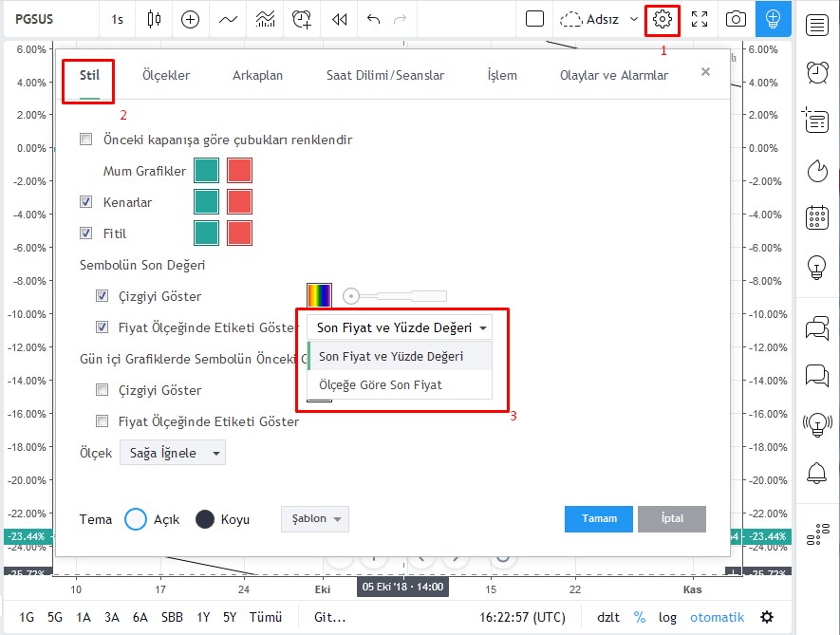Image resolution: width=840 pixels, height=635 pixels.
Task: Cancel with the İptal button
Action: 672,518
